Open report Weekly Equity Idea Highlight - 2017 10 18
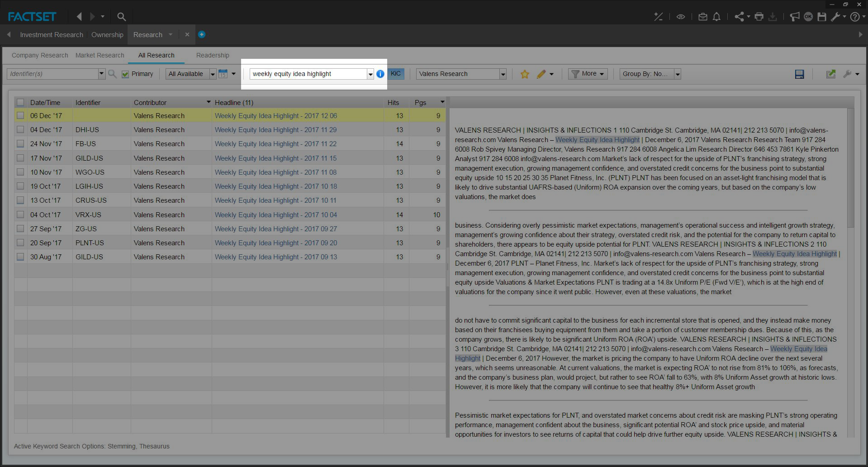Viewport: 868px width, 467px height. [275, 186]
